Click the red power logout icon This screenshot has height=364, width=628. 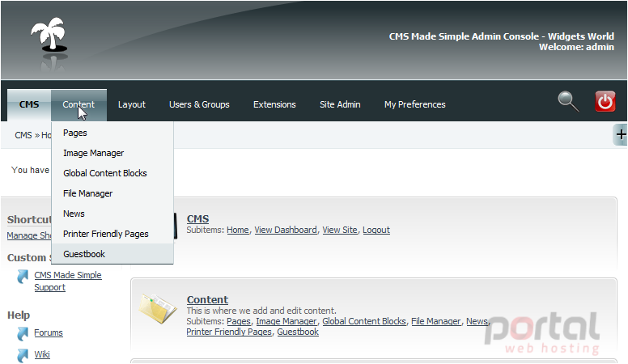[x=605, y=101]
